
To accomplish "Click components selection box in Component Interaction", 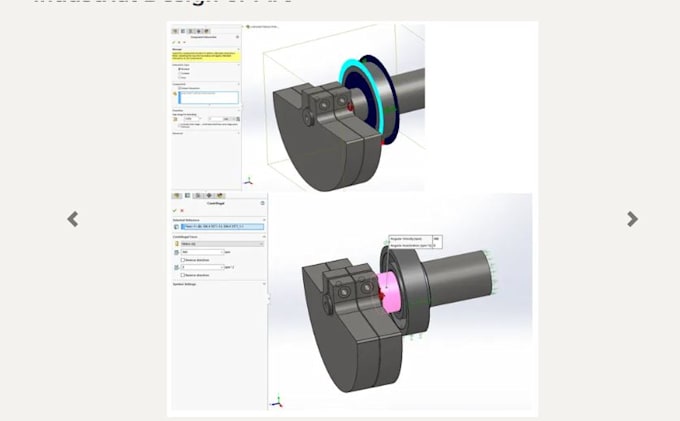I will 209,98.
